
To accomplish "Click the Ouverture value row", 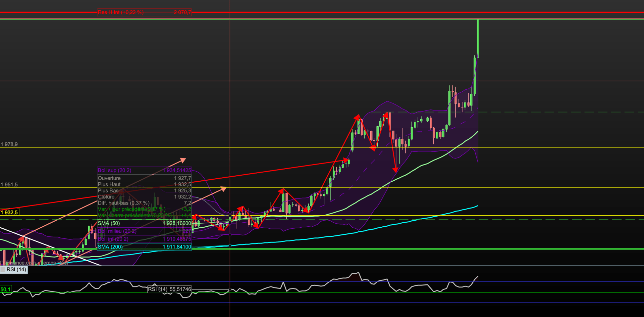I will click(144, 178).
